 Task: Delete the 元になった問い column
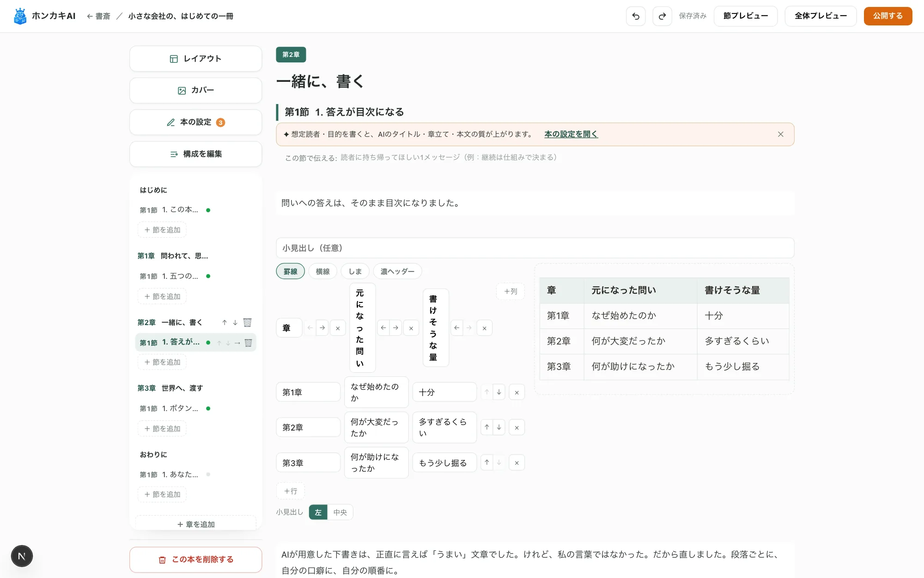tap(411, 328)
